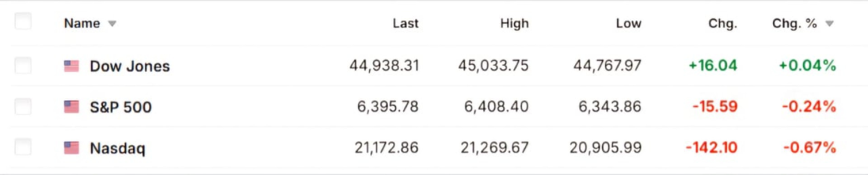This screenshot has width=868, height=175.
Task: Click S&P 500 percent change -0.24%
Action: [x=809, y=107]
